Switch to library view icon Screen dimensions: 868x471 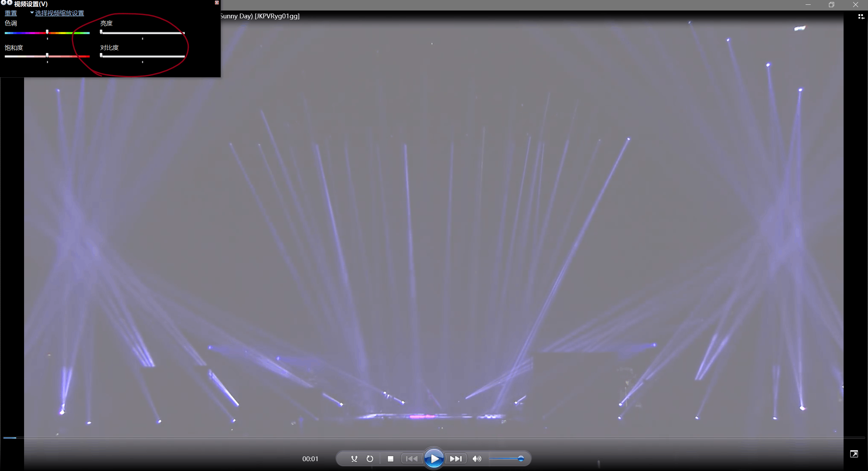tap(861, 17)
